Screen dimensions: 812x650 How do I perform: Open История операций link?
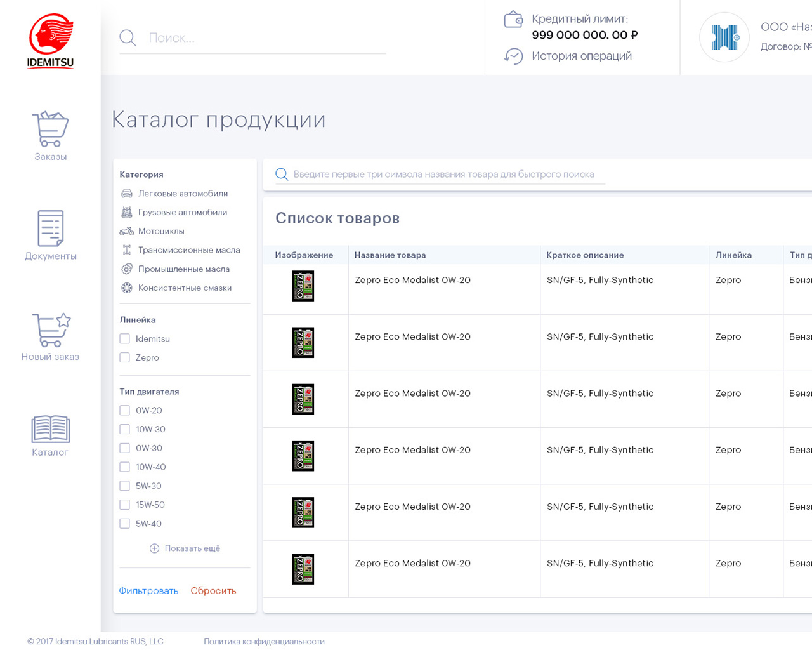(582, 56)
